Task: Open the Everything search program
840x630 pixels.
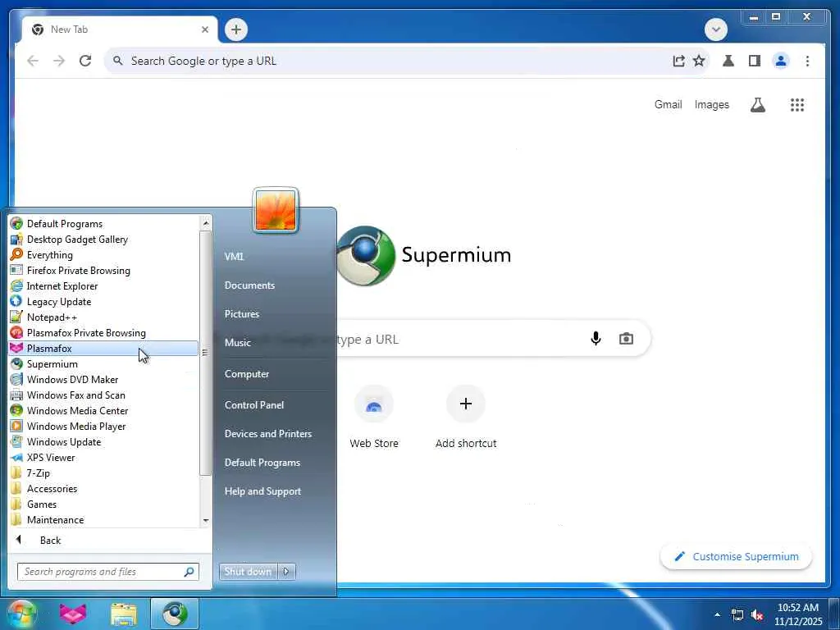Action: pos(103,255)
